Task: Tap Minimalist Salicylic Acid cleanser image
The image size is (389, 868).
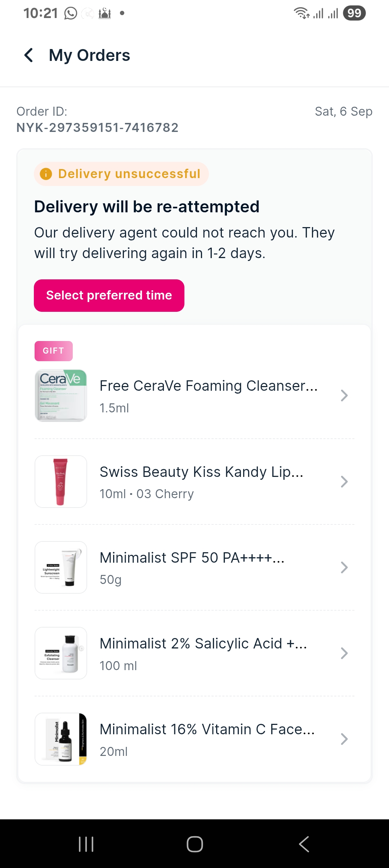Action: tap(61, 653)
